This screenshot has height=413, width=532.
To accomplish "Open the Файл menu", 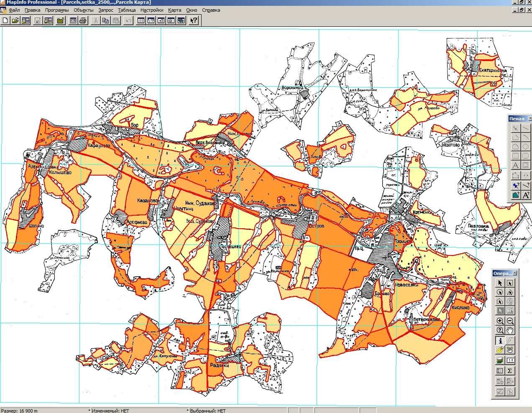I will click(x=15, y=10).
